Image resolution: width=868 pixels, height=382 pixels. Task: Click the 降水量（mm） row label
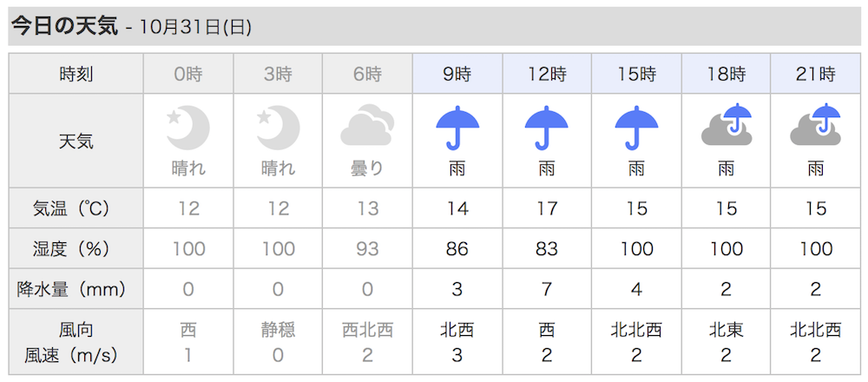[x=72, y=289]
